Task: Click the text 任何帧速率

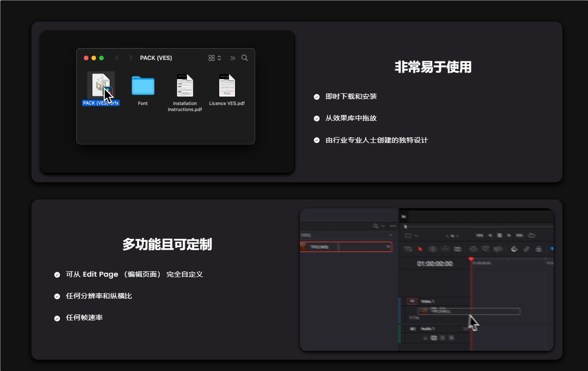Action: point(85,317)
